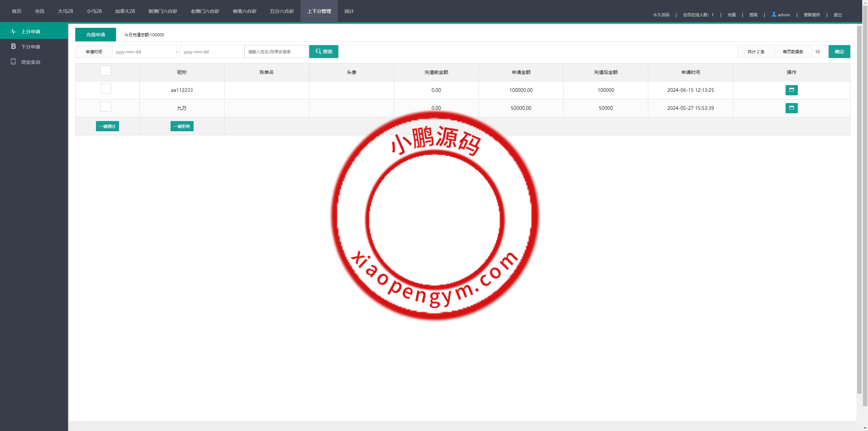Click the 更新缓存 link

812,15
